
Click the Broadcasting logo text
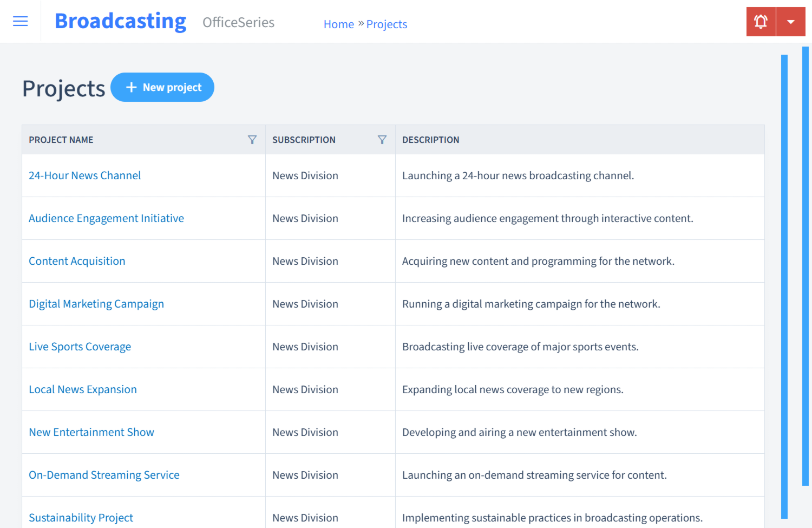[x=120, y=21]
